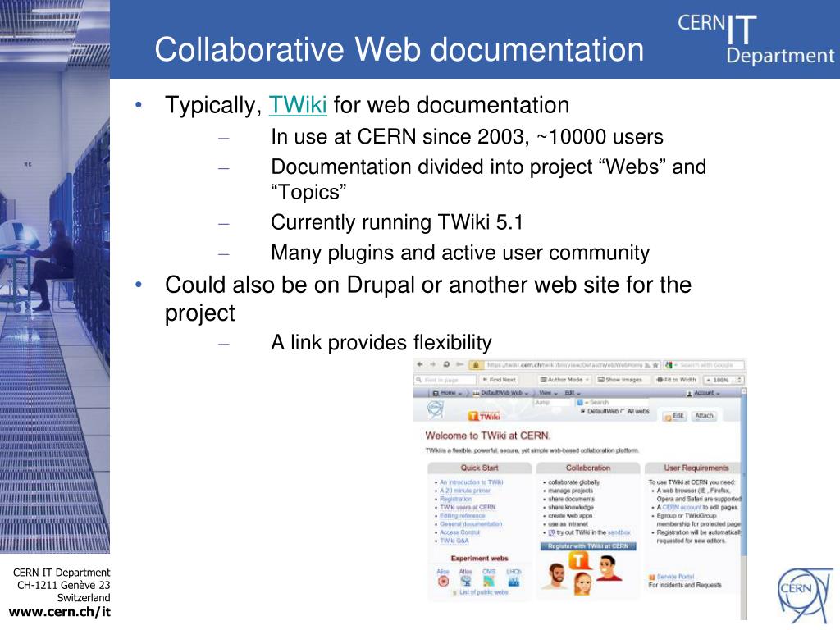
Task: Click the www.cern.ch/it text in footer
Action: click(x=59, y=612)
